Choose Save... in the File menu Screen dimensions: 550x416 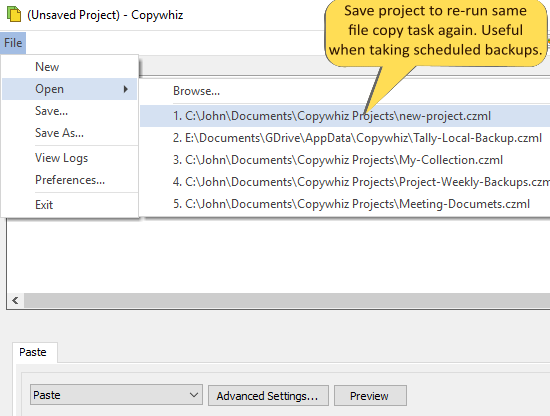[x=69, y=111]
